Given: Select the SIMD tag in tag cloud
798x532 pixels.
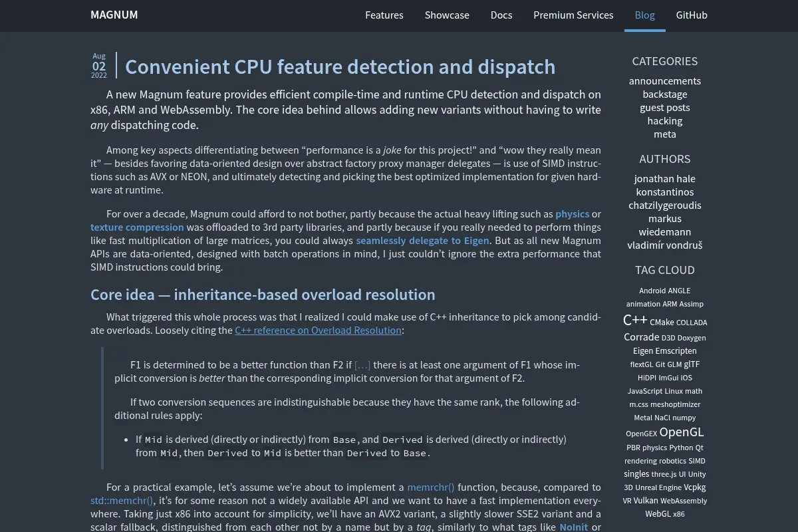Looking at the screenshot, I should (697, 461).
